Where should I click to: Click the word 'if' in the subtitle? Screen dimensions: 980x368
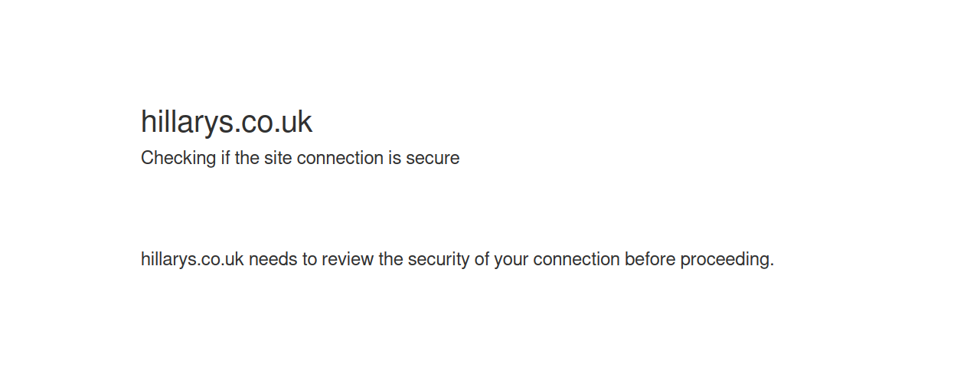[226, 158]
